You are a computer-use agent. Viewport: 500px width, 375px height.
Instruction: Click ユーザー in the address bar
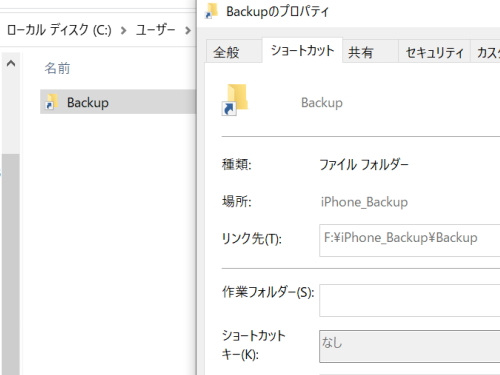tap(155, 30)
